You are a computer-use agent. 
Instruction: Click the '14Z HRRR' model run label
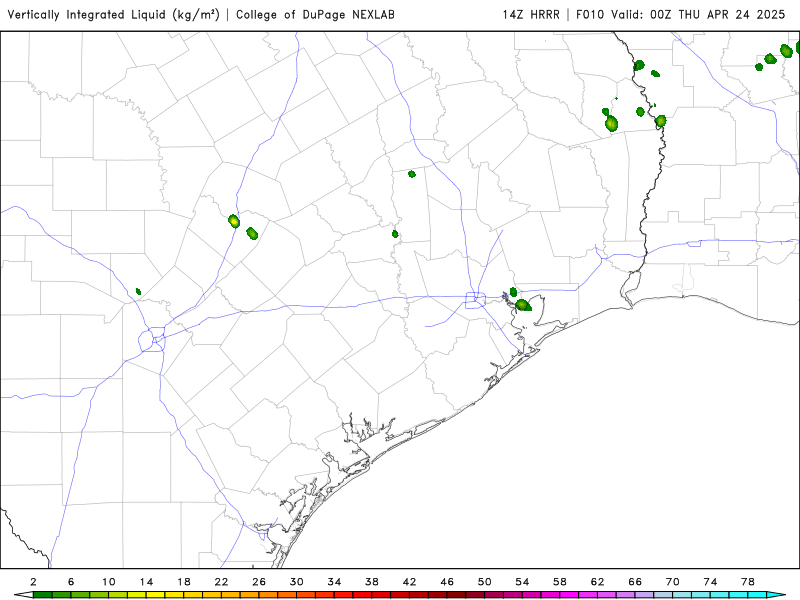pyautogui.click(x=531, y=14)
